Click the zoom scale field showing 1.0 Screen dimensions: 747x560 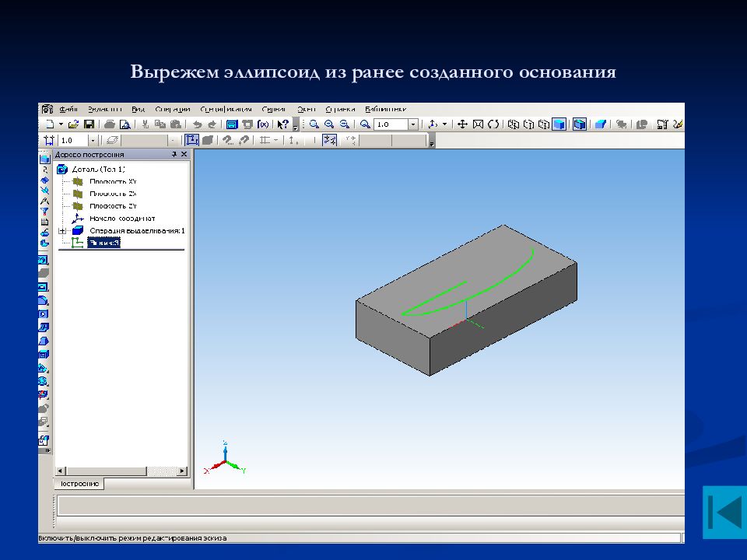coord(391,124)
